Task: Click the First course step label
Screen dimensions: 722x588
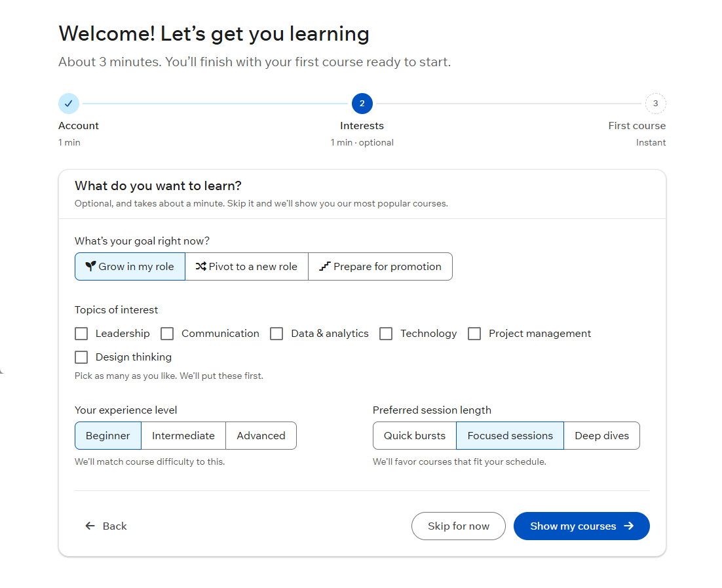Action: click(x=637, y=126)
